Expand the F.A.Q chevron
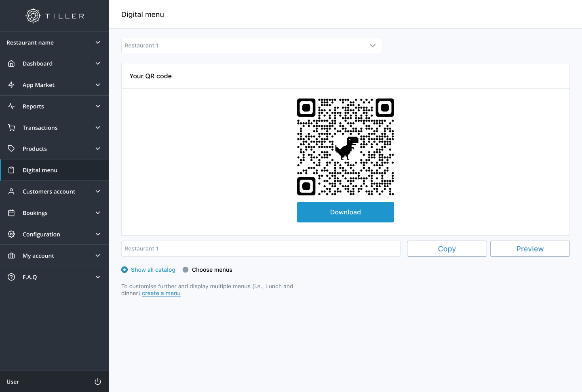 (x=98, y=277)
